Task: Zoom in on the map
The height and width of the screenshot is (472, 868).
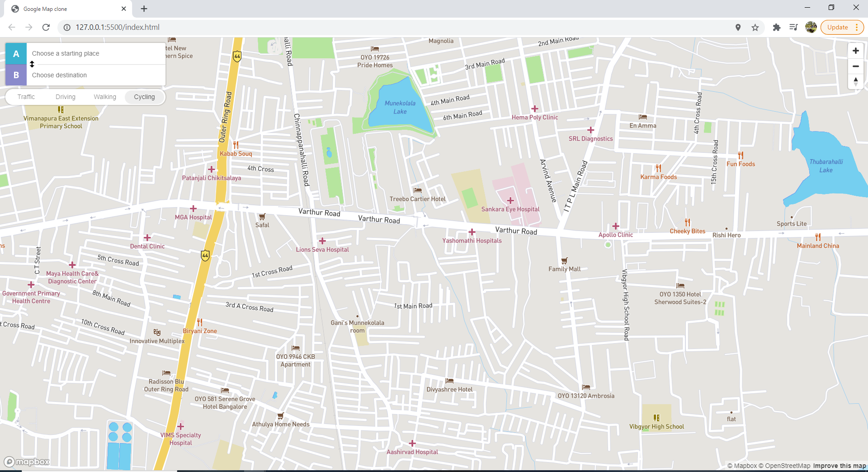Action: (855, 51)
